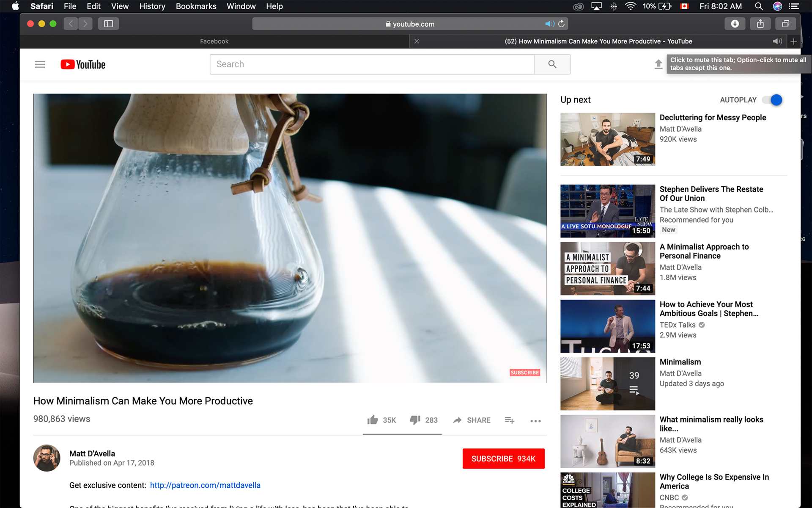Open Decluttering for Messy People thumbnail
This screenshot has width=812, height=508.
607,139
